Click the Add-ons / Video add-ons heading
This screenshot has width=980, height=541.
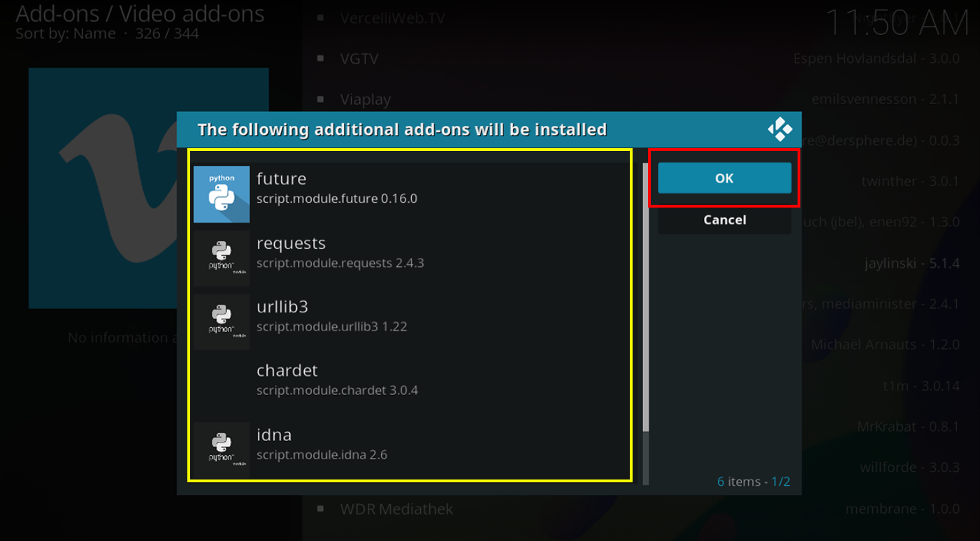[x=140, y=13]
